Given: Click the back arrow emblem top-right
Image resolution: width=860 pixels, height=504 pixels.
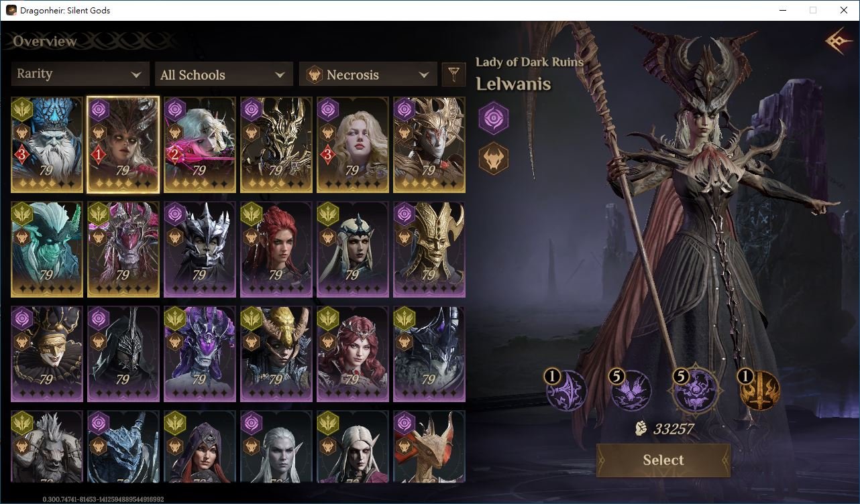Looking at the screenshot, I should point(839,42).
